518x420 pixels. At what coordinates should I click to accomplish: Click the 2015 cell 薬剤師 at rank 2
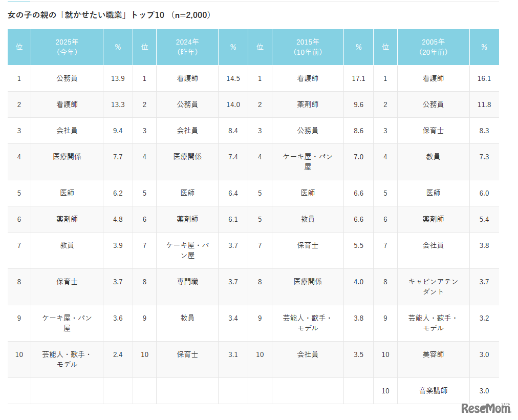coord(308,104)
